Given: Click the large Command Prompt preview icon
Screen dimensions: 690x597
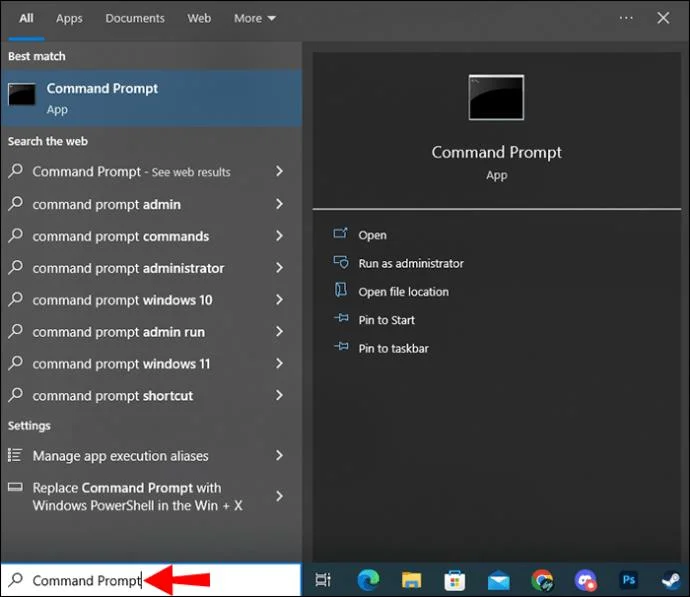Looking at the screenshot, I should pos(496,97).
